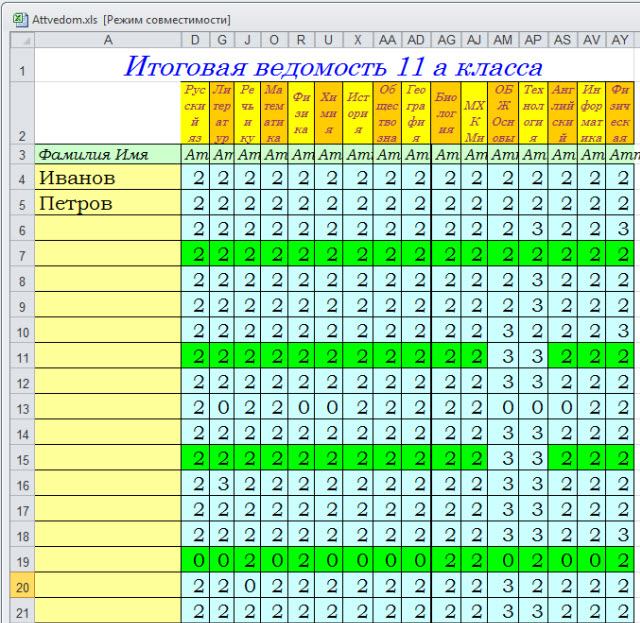Click the Select All corner button
Image resolution: width=640 pixels, height=623 pixels.
click(22, 39)
